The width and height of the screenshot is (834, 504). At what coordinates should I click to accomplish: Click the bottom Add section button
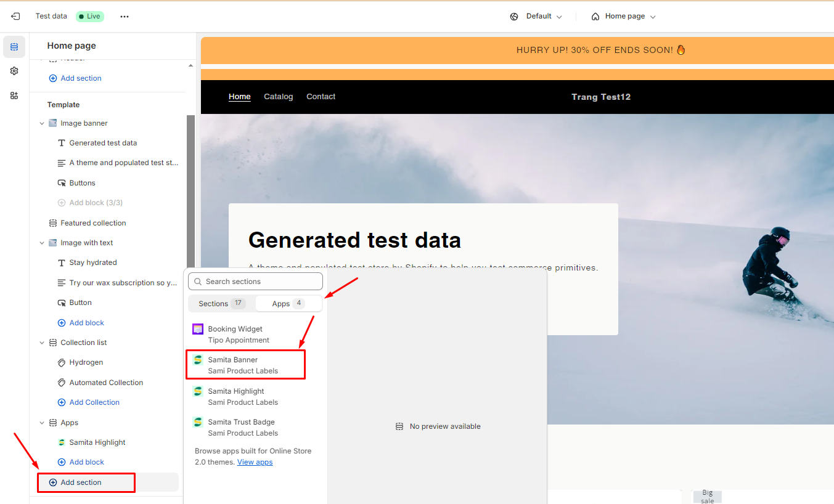81,482
